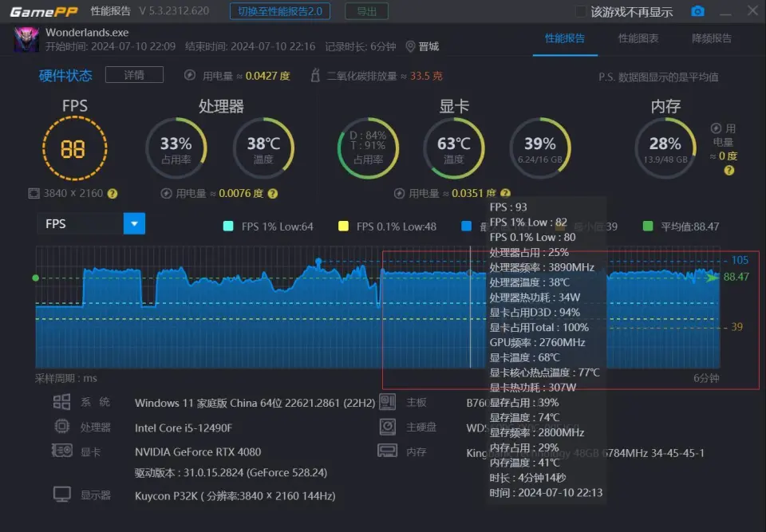Click the peak marker dot on FPS chart
766x532 pixels.
tap(318, 262)
